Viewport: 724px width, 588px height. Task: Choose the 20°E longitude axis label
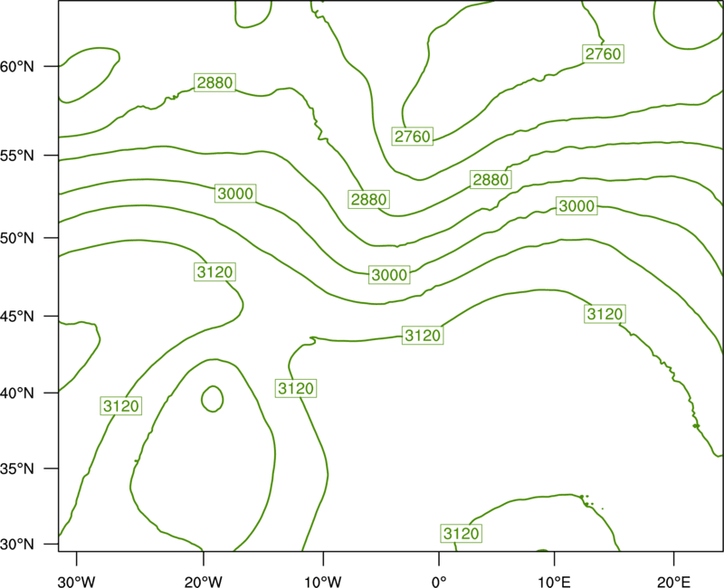pos(673,582)
